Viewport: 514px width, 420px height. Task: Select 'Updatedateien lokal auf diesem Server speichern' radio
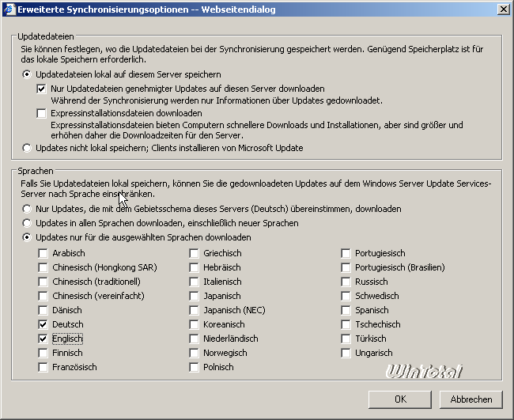[x=27, y=75]
